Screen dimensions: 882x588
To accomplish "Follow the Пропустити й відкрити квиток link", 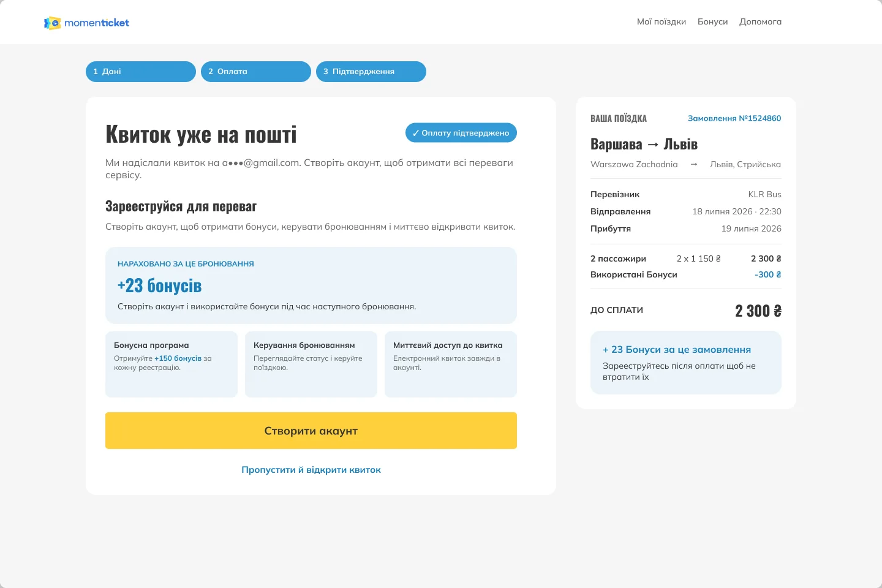I will pos(311,470).
